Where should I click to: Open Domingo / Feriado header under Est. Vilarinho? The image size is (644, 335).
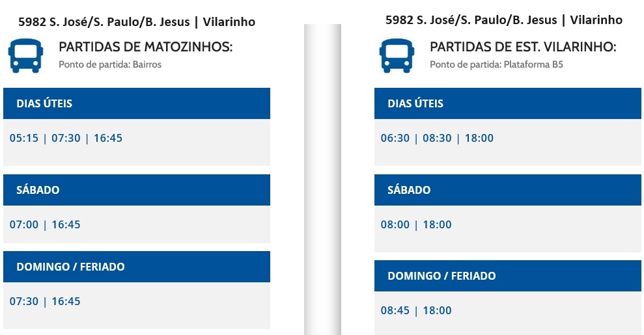click(508, 276)
